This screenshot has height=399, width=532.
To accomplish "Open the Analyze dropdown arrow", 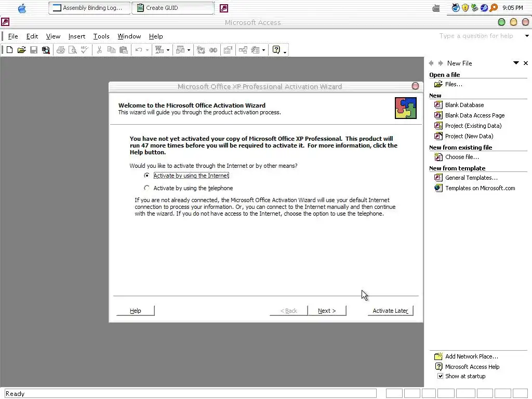I will (x=189, y=50).
